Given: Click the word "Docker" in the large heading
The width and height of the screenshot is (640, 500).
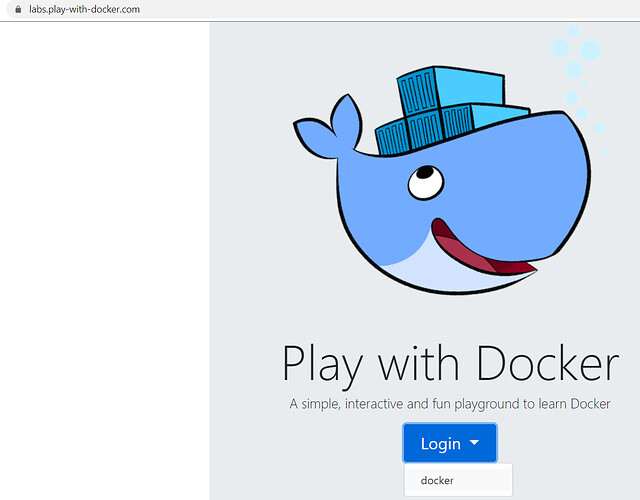Looking at the screenshot, I should tap(547, 364).
